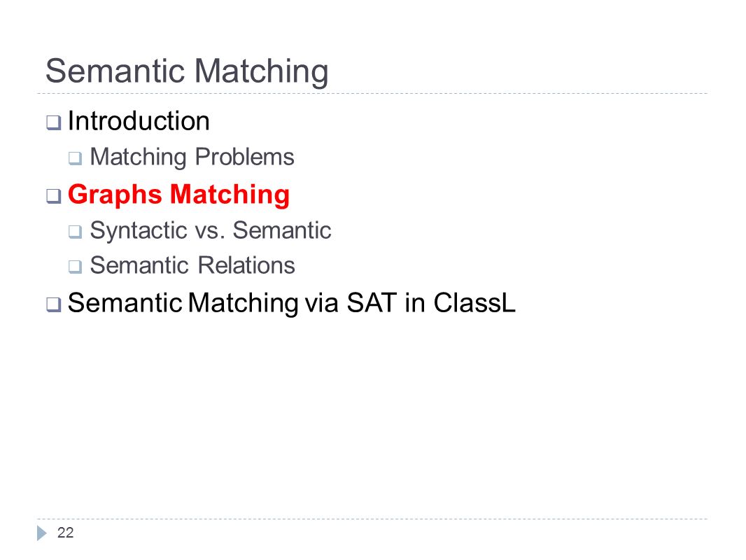The image size is (746, 560).
Task: Click the word ClassL in last bullet
Action: click(474, 302)
